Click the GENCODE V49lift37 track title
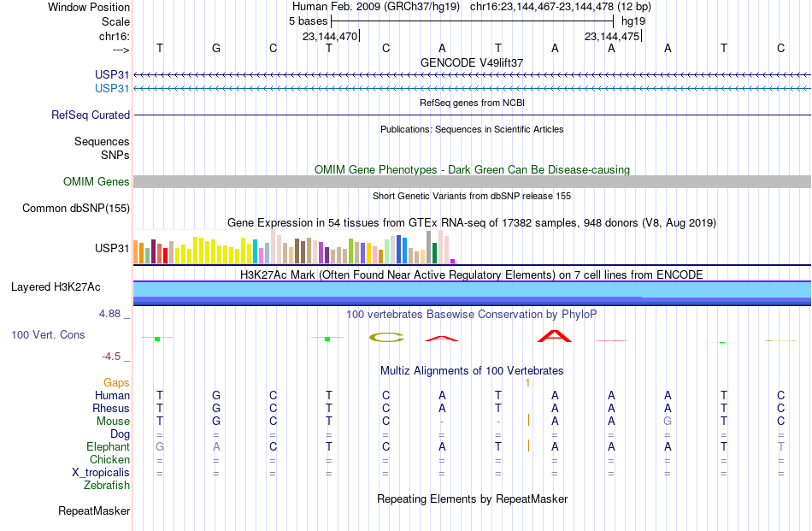The height and width of the screenshot is (531, 812). (x=472, y=62)
